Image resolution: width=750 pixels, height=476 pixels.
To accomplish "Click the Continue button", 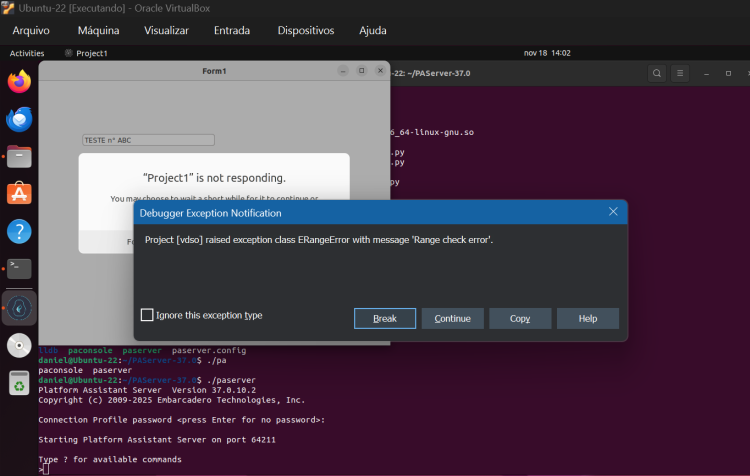I will pyautogui.click(x=452, y=319).
